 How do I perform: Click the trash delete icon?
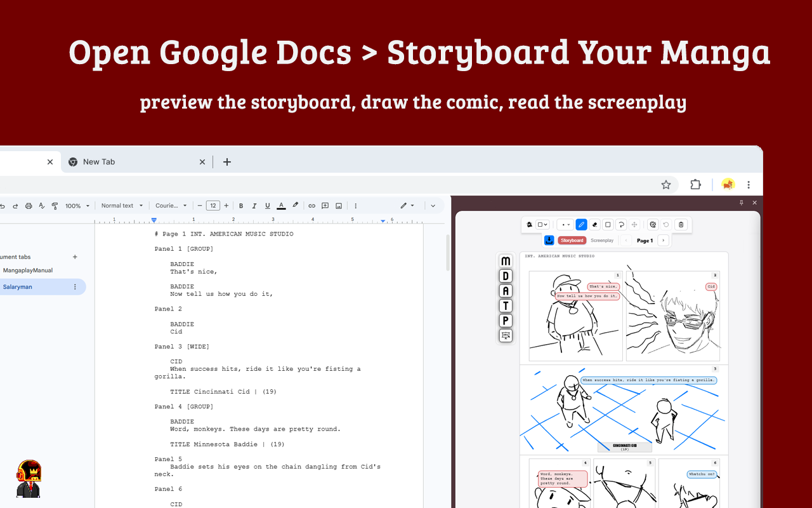[x=681, y=225]
